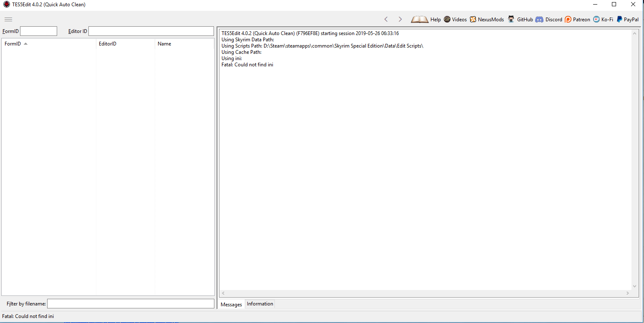Open the Help label link

pyautogui.click(x=435, y=20)
